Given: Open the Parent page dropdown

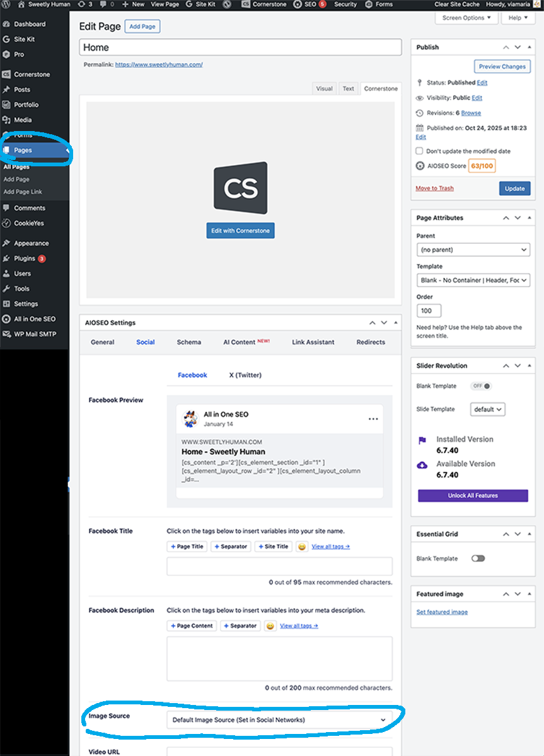Looking at the screenshot, I should click(473, 249).
